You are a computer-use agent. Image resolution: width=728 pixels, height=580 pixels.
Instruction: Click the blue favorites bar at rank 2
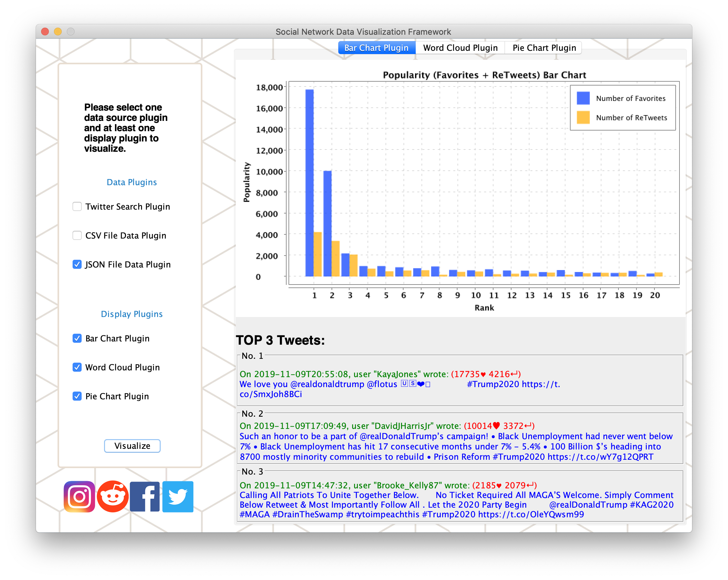tap(327, 224)
